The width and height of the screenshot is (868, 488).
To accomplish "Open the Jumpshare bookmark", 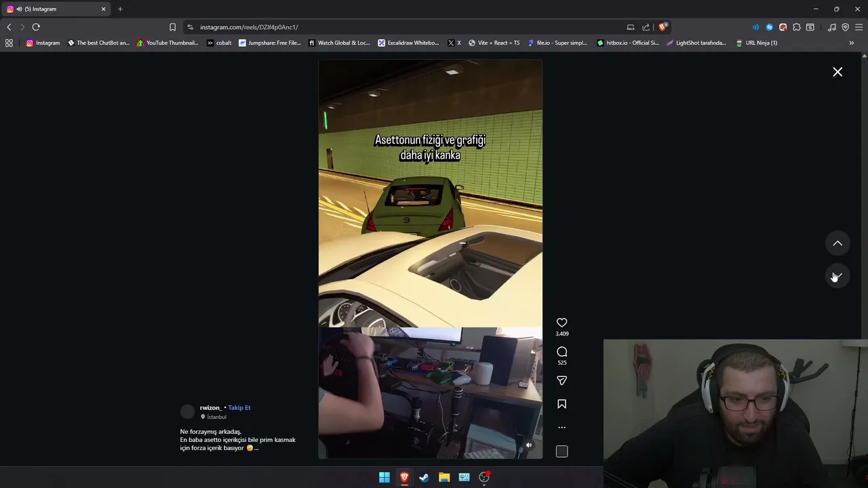I will (269, 43).
